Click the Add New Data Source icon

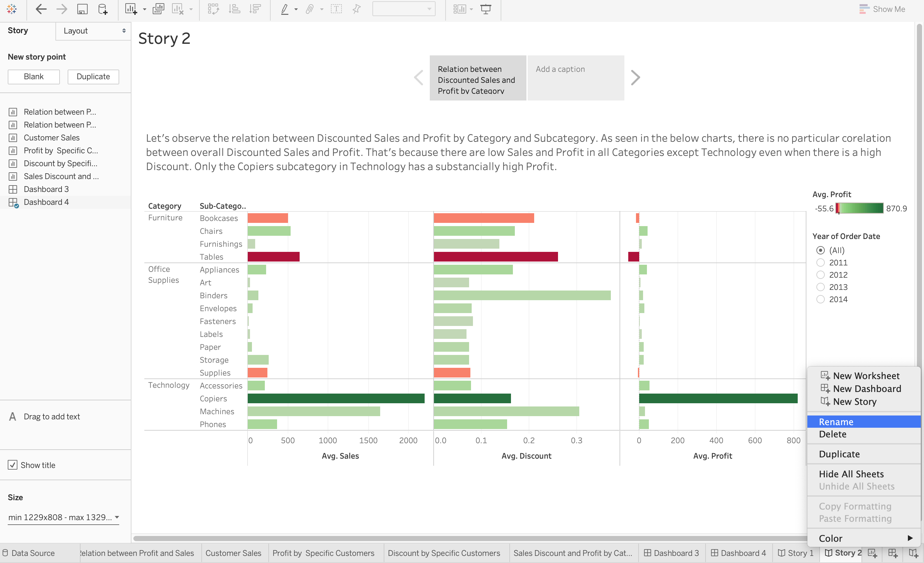(102, 9)
